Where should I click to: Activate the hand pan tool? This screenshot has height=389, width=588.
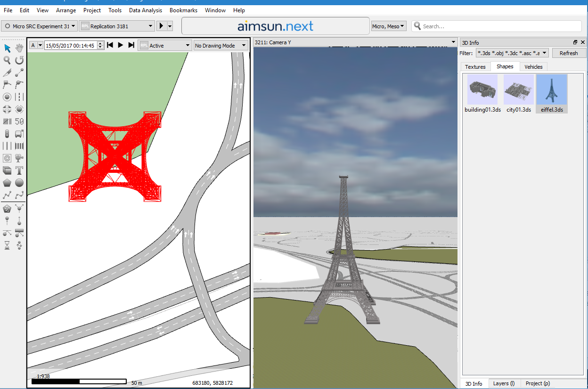[x=19, y=48]
